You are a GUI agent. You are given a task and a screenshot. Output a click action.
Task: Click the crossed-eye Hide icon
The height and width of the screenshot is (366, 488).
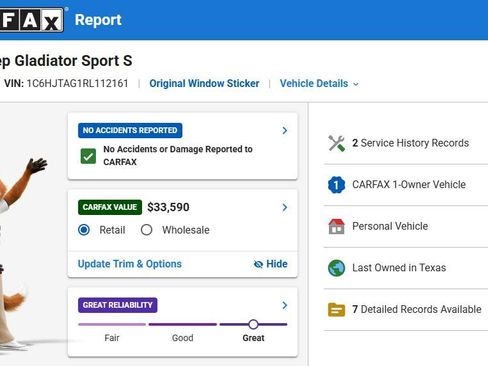pyautogui.click(x=258, y=264)
